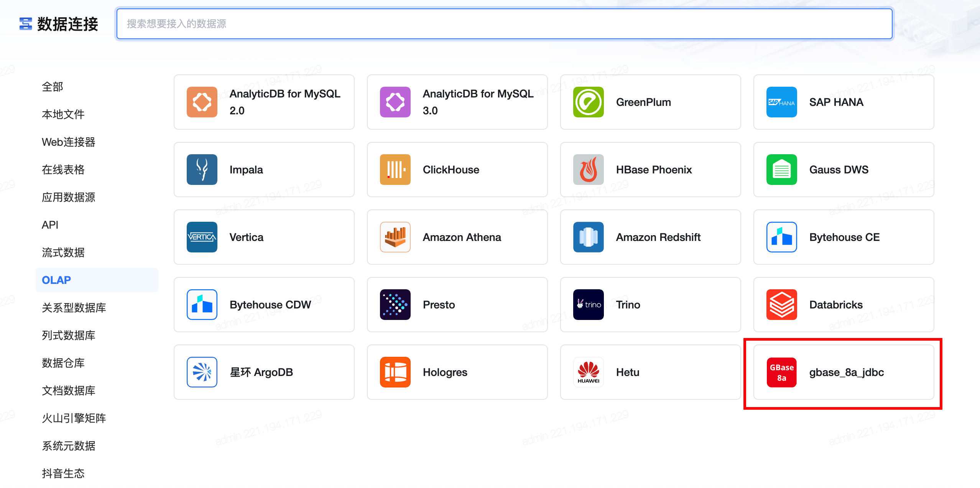Open the GreenPlum connector label
Screen dimensions: 980x488
[643, 102]
